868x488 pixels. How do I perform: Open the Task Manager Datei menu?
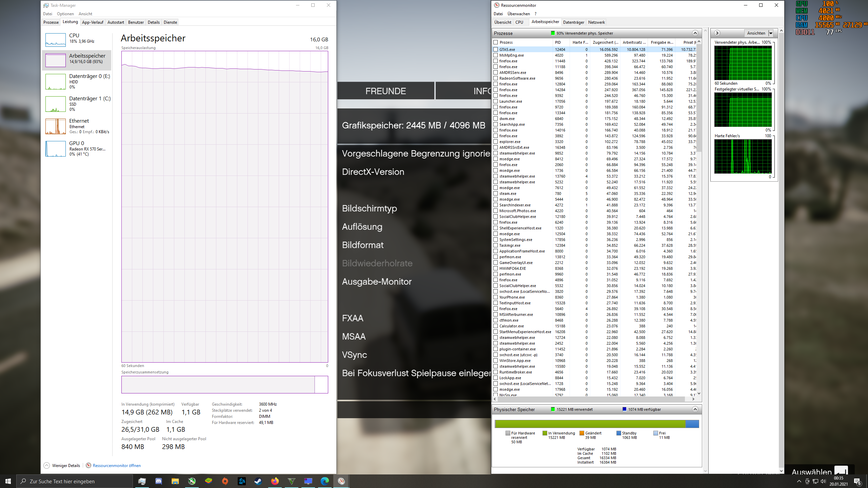47,14
